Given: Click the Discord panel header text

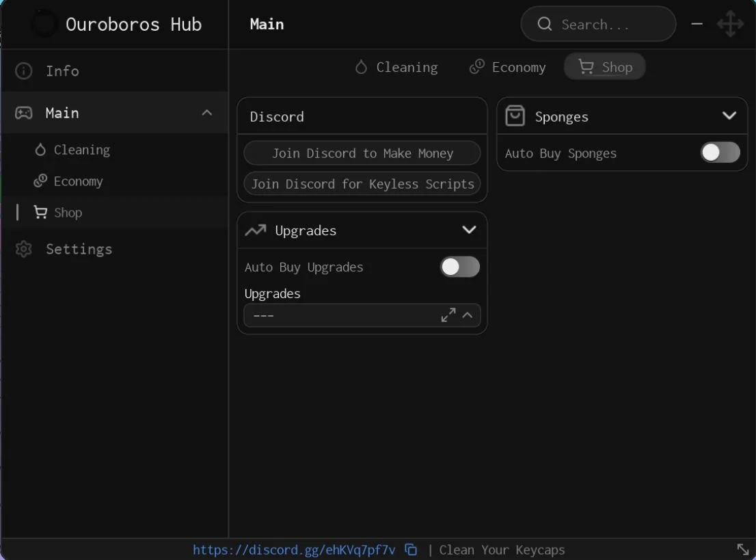Looking at the screenshot, I should 277,116.
